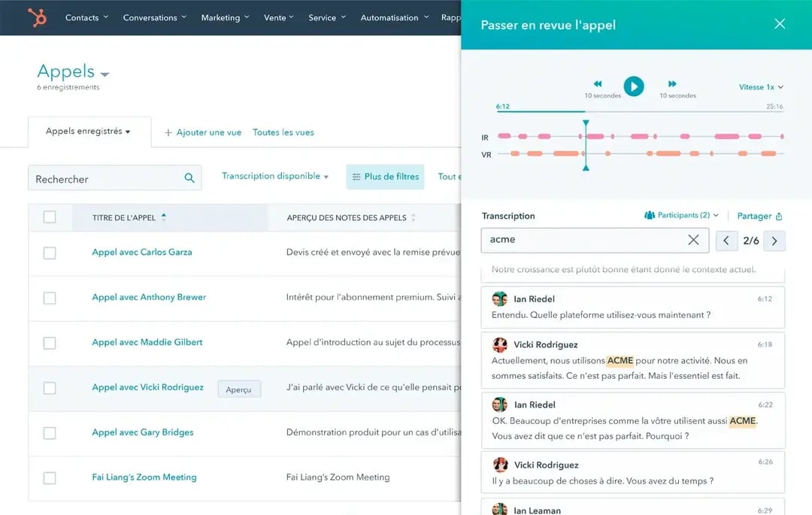Image resolution: width=812 pixels, height=515 pixels.
Task: Open Appel avec Anthony Brewer link
Action: (x=149, y=297)
